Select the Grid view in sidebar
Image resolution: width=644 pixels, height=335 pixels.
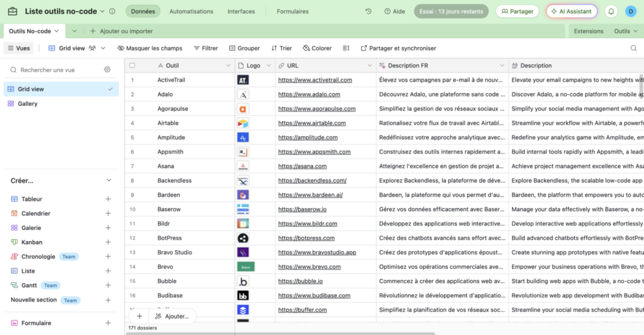(x=61, y=89)
